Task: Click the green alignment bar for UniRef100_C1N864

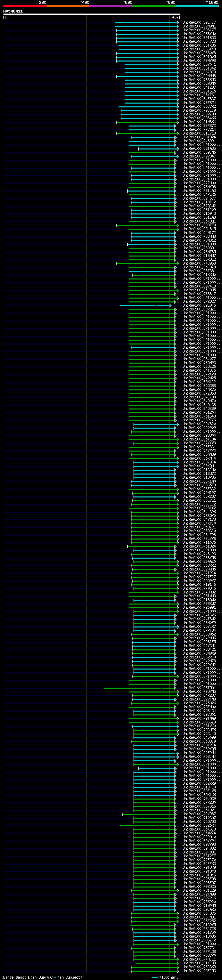Action: click(x=147, y=122)
